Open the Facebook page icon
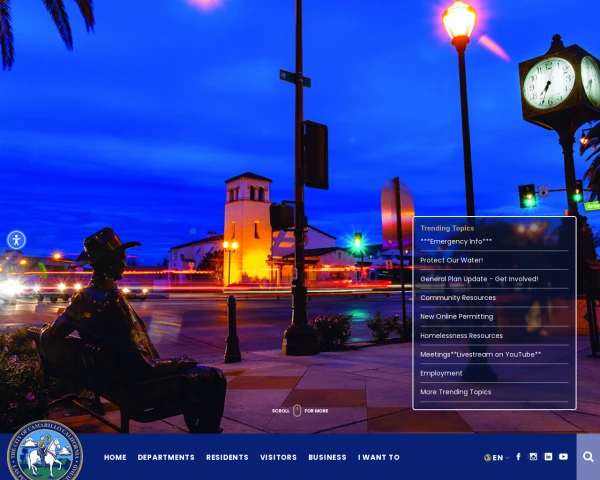The width and height of the screenshot is (600, 480). [x=518, y=457]
